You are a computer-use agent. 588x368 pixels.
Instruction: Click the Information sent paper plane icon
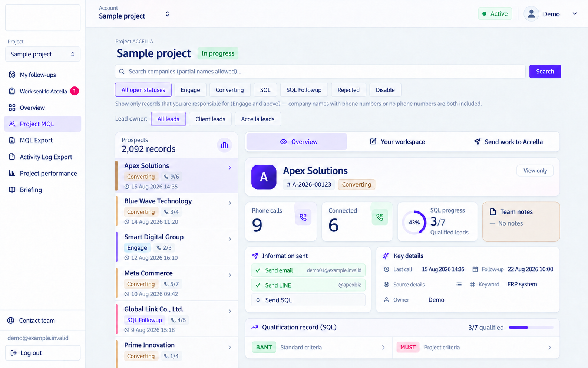(x=255, y=256)
